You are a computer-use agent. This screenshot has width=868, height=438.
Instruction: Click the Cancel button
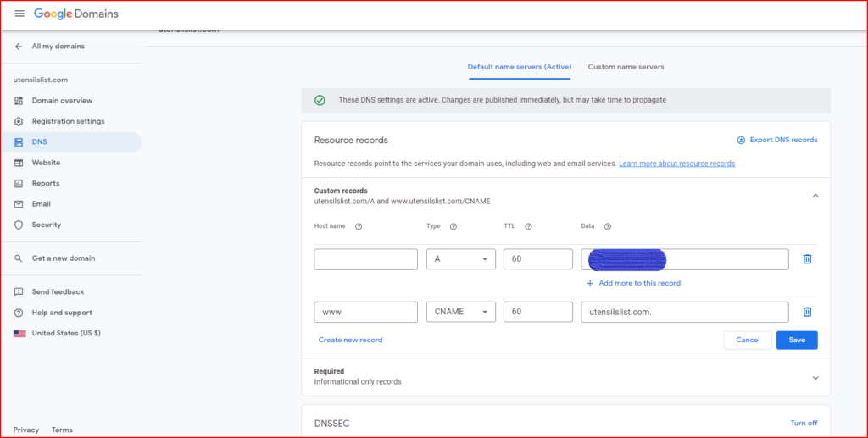(x=748, y=340)
